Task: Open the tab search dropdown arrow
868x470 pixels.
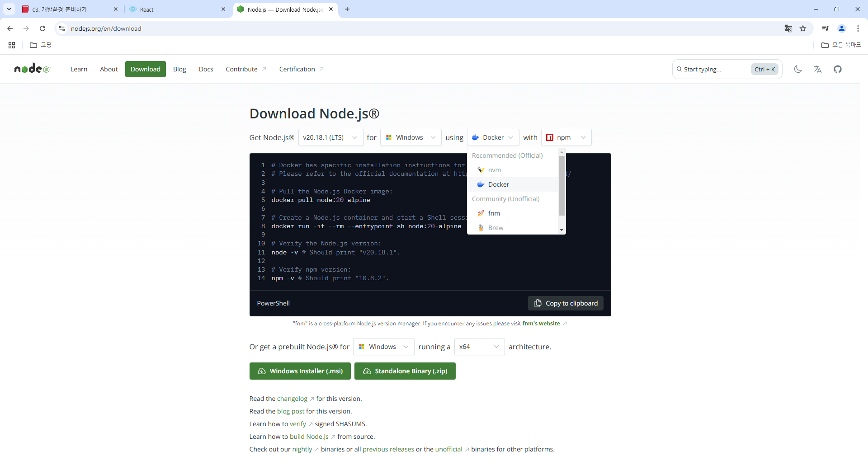Action: [x=9, y=9]
